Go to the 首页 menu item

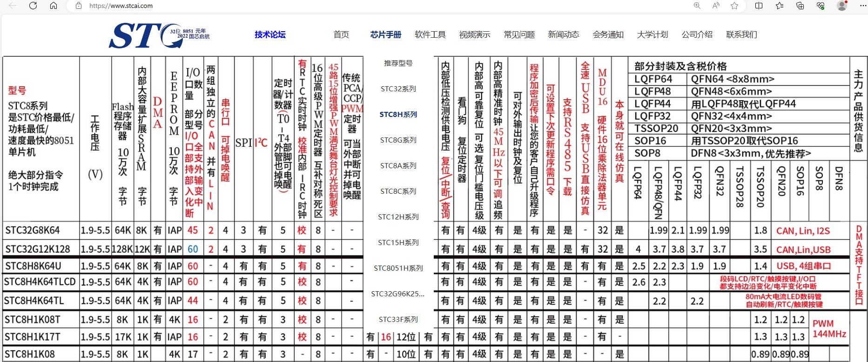341,34
